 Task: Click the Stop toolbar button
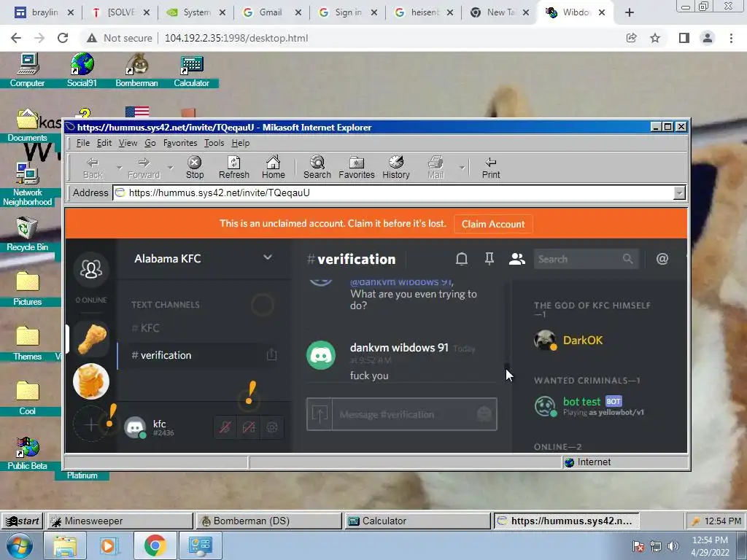(x=194, y=168)
